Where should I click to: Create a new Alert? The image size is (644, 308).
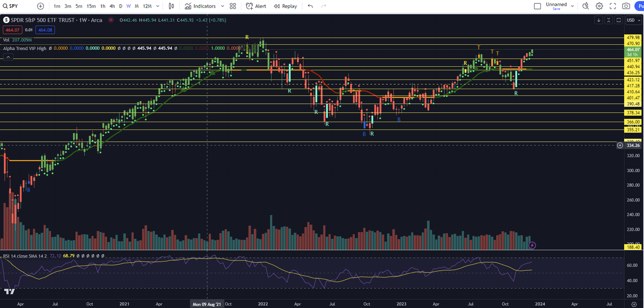(256, 6)
